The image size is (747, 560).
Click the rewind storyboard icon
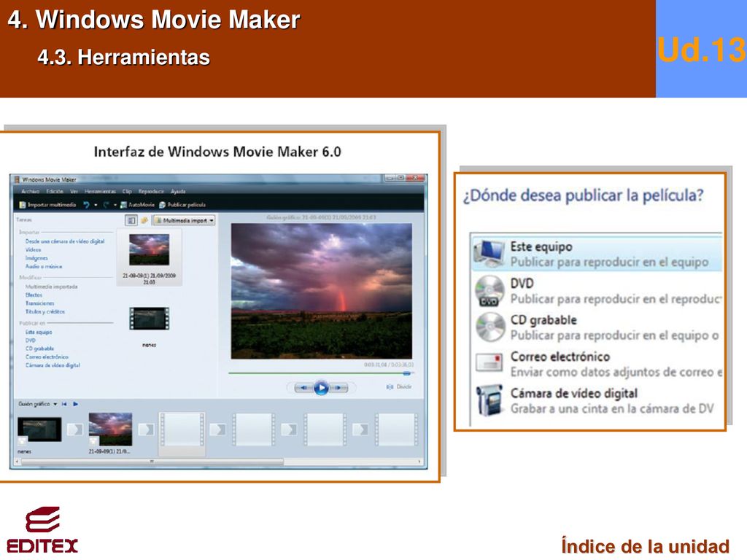coord(64,404)
